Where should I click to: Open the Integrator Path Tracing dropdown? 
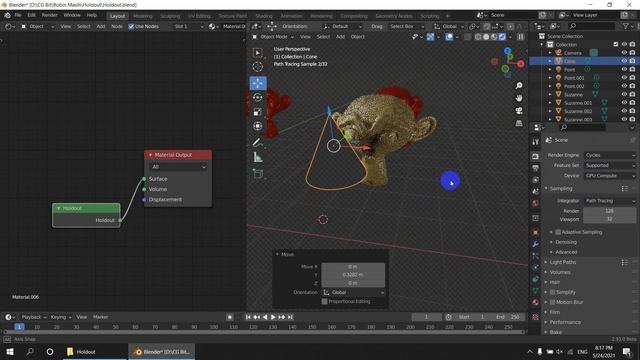coord(610,201)
